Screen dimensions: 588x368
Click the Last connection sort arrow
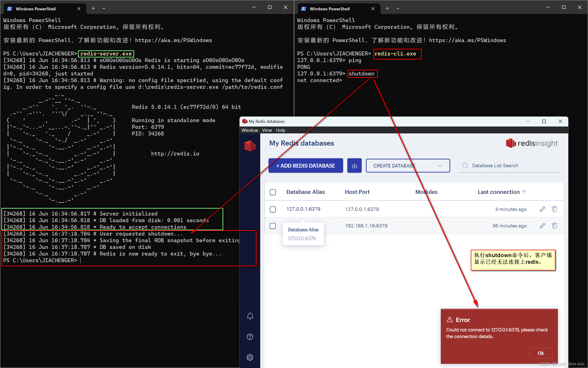524,192
